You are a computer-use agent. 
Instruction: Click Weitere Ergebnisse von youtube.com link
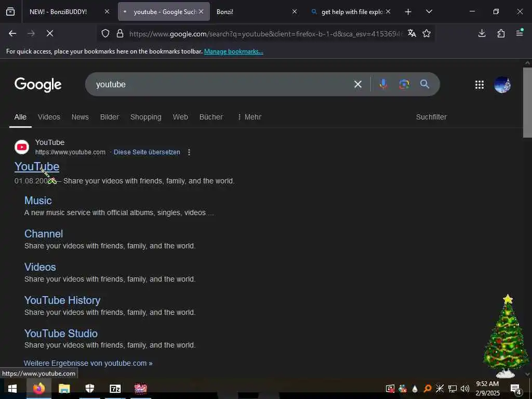point(88,363)
